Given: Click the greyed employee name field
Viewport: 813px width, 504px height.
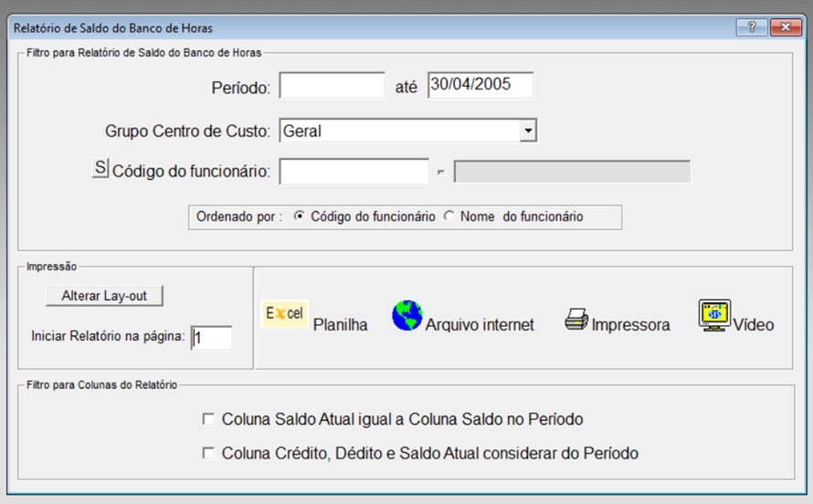Looking at the screenshot, I should click(x=573, y=172).
